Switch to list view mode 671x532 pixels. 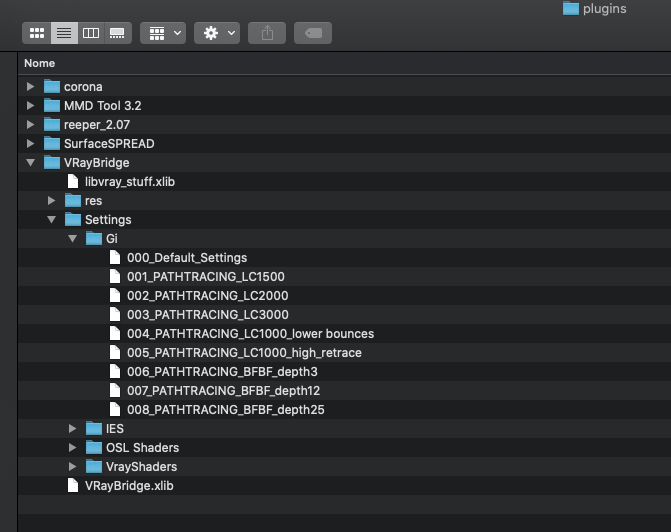click(x=64, y=33)
